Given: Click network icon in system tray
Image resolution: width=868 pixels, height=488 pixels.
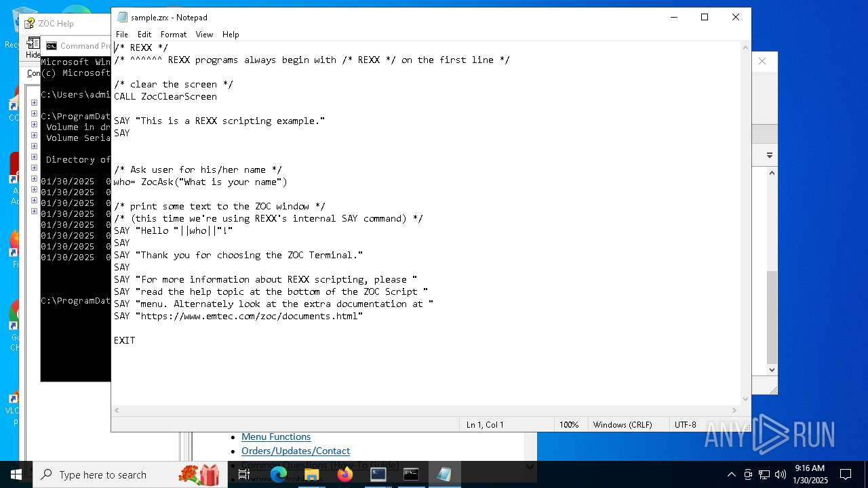Looking at the screenshot, I should coord(764,474).
